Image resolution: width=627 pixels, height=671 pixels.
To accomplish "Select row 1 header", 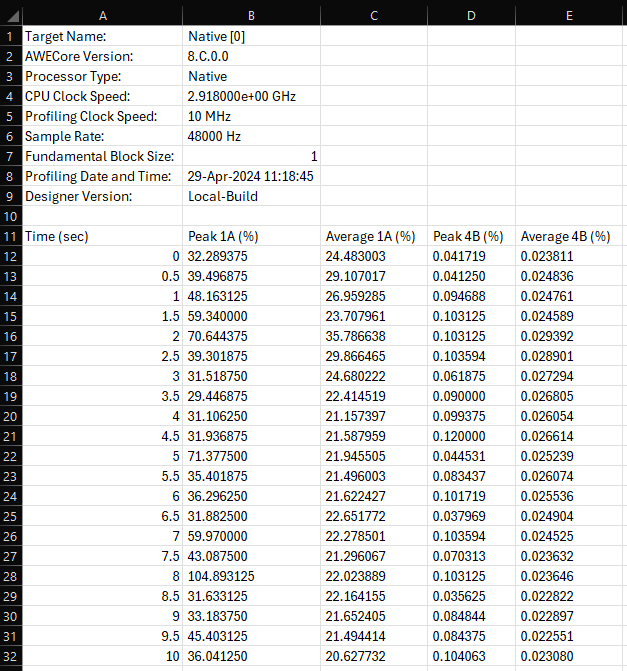I will click(x=10, y=36).
